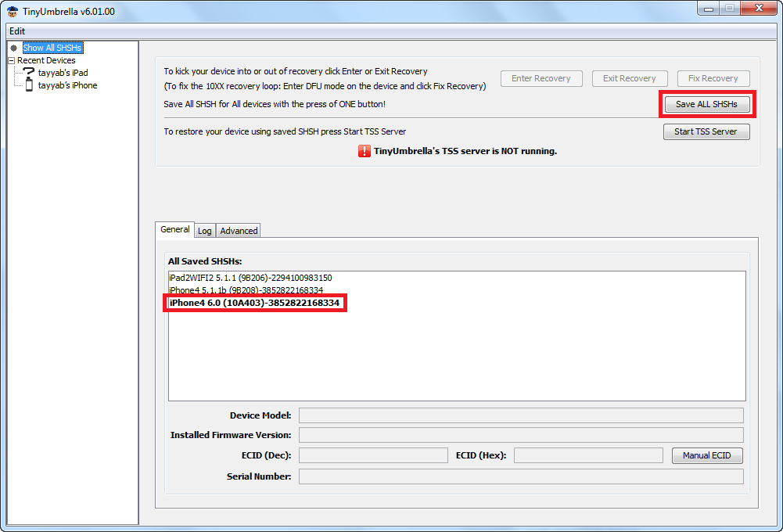Click the Serial Number field
The image size is (783, 532).
click(x=521, y=476)
